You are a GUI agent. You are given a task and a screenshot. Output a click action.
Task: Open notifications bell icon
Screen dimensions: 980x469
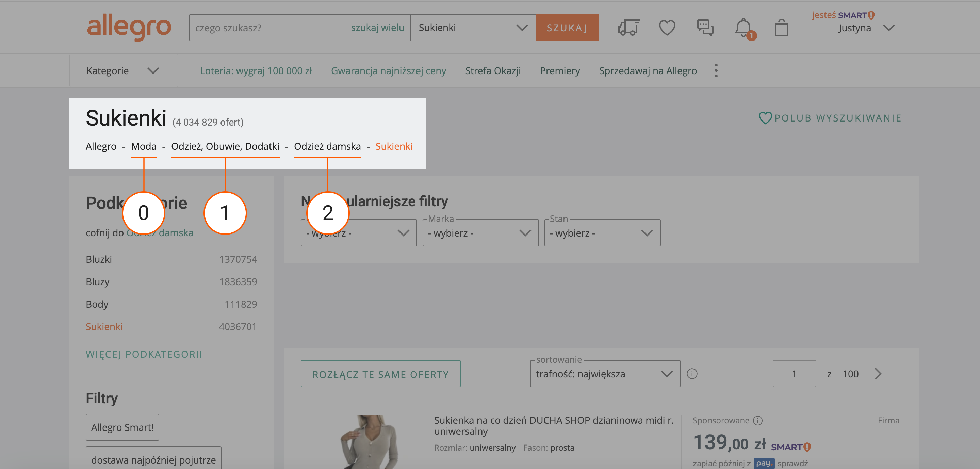(743, 27)
